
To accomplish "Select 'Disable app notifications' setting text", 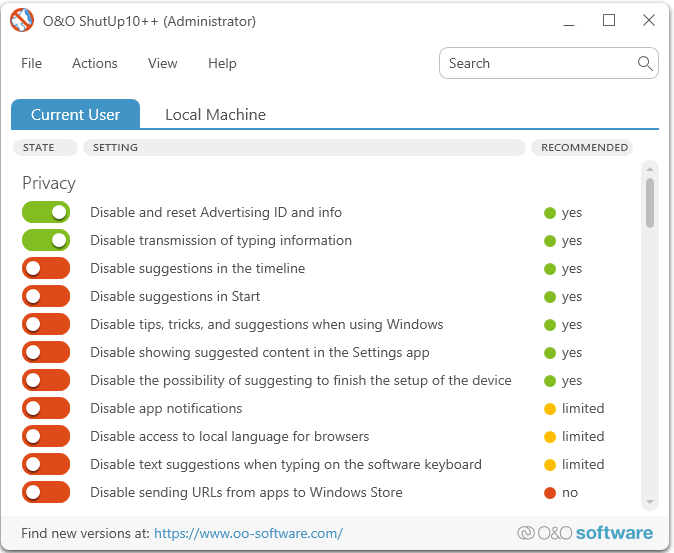I will click(x=166, y=409).
